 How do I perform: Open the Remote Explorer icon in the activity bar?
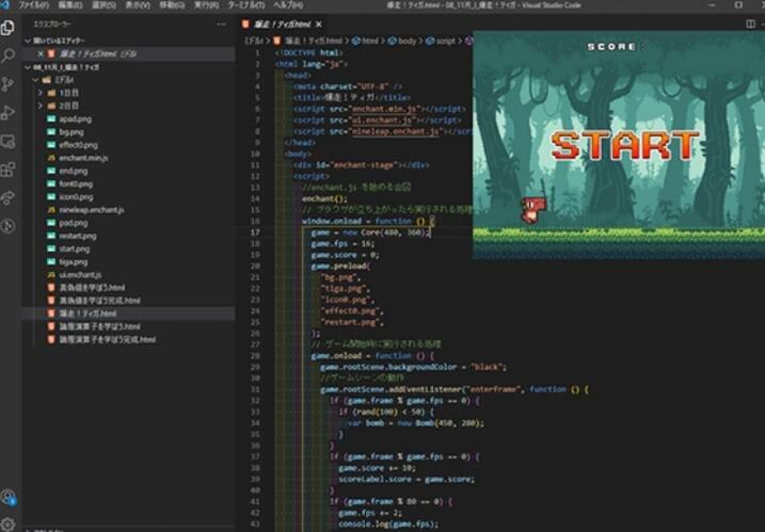tap(8, 142)
